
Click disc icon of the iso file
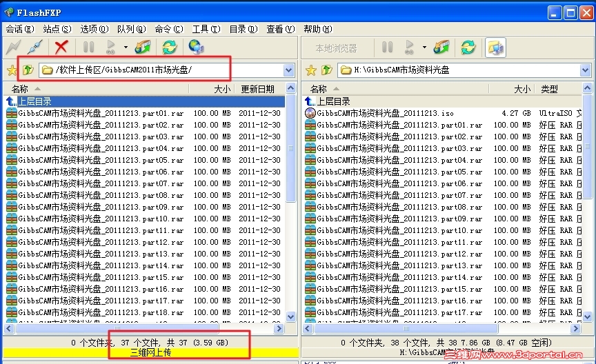[310, 113]
